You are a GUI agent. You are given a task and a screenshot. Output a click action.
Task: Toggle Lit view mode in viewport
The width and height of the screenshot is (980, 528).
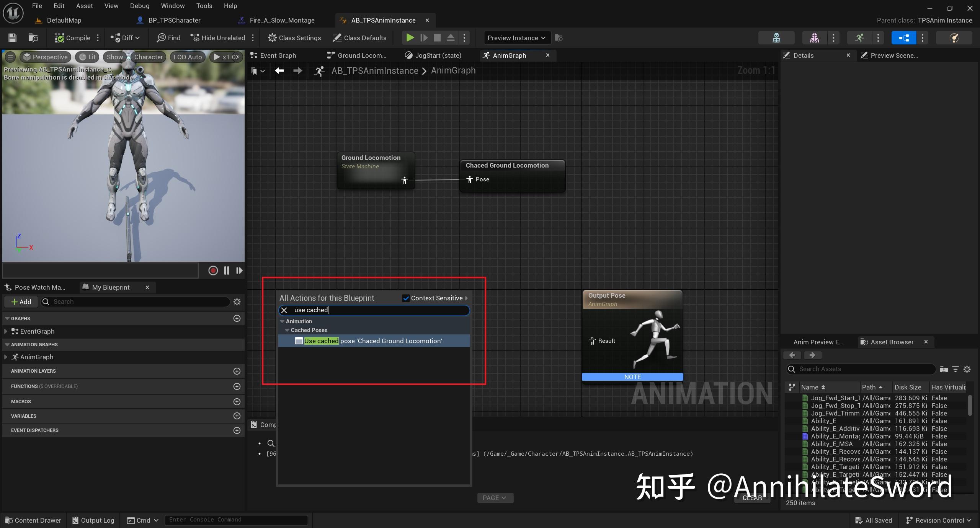click(87, 57)
